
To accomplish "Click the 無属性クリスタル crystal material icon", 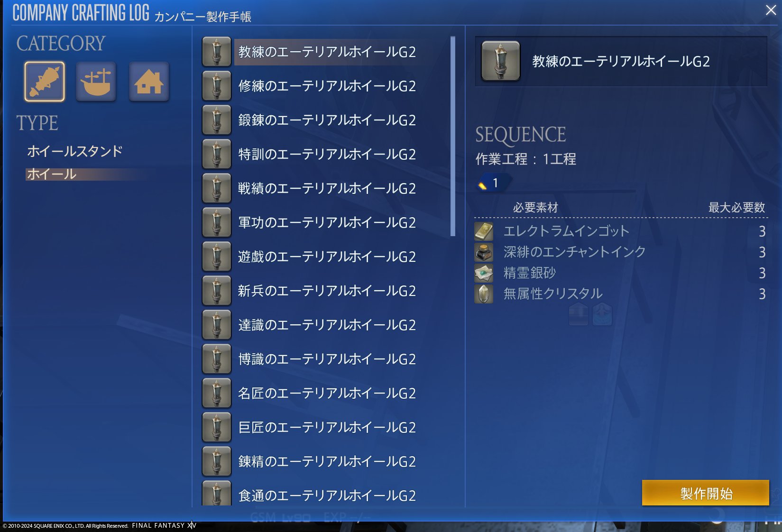I will click(x=484, y=294).
